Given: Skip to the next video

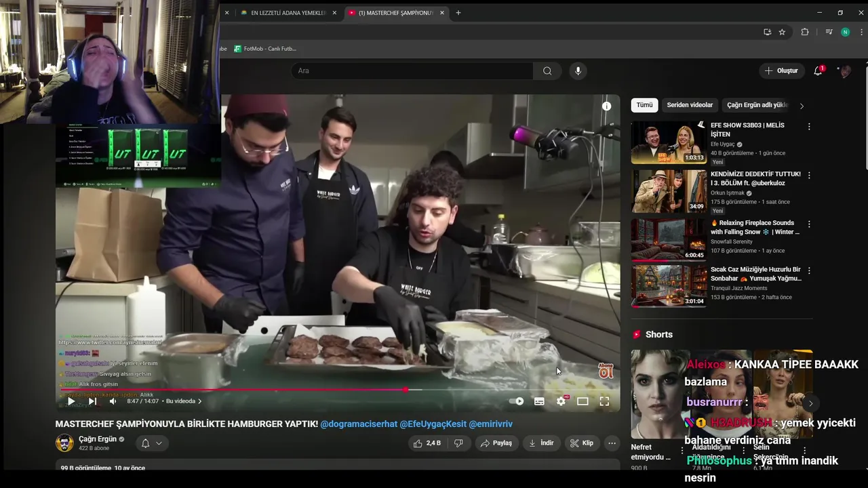Looking at the screenshot, I should click(92, 401).
